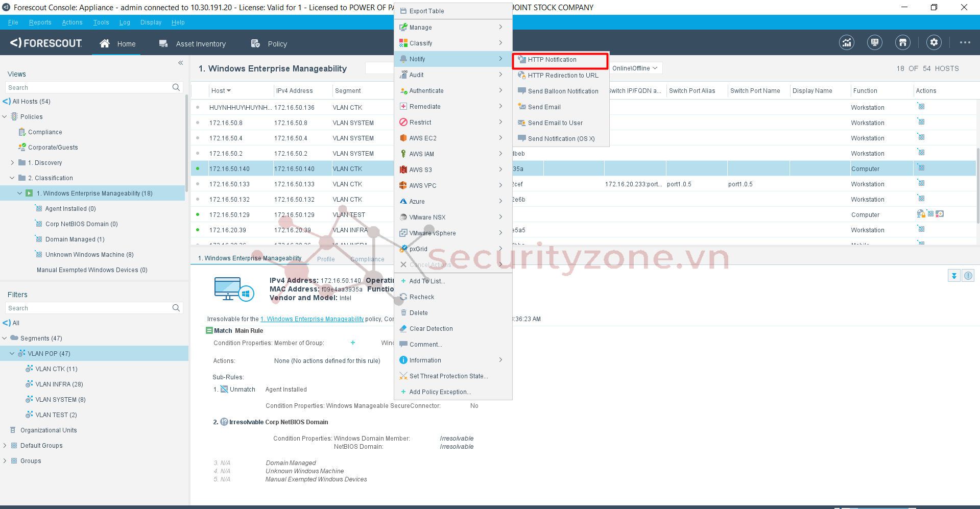Open the dashboard chart icon in header

tap(847, 42)
